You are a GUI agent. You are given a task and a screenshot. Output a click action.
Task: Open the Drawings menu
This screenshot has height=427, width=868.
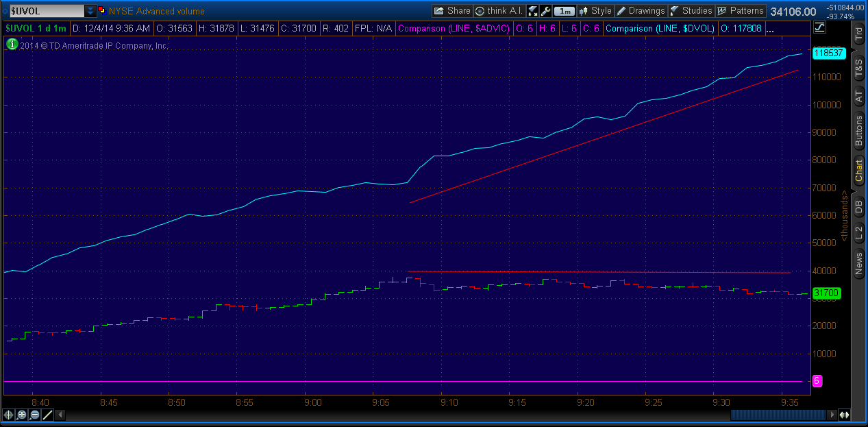point(643,10)
